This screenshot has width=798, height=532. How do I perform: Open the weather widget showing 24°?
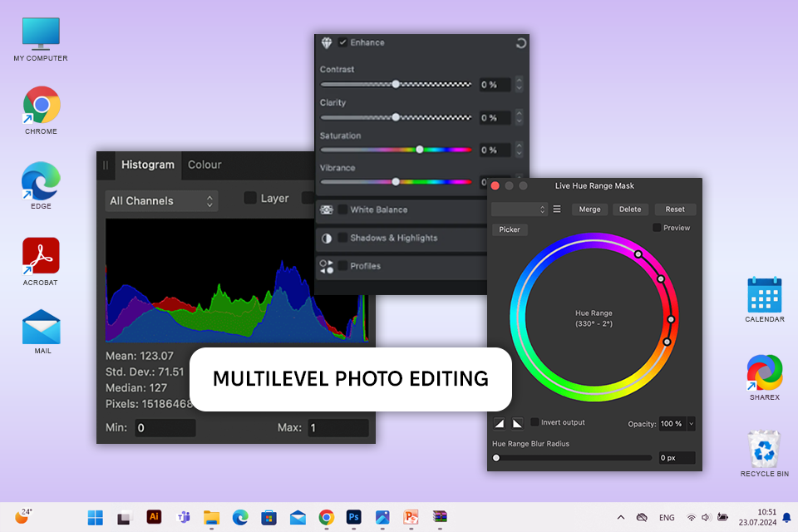point(23,516)
